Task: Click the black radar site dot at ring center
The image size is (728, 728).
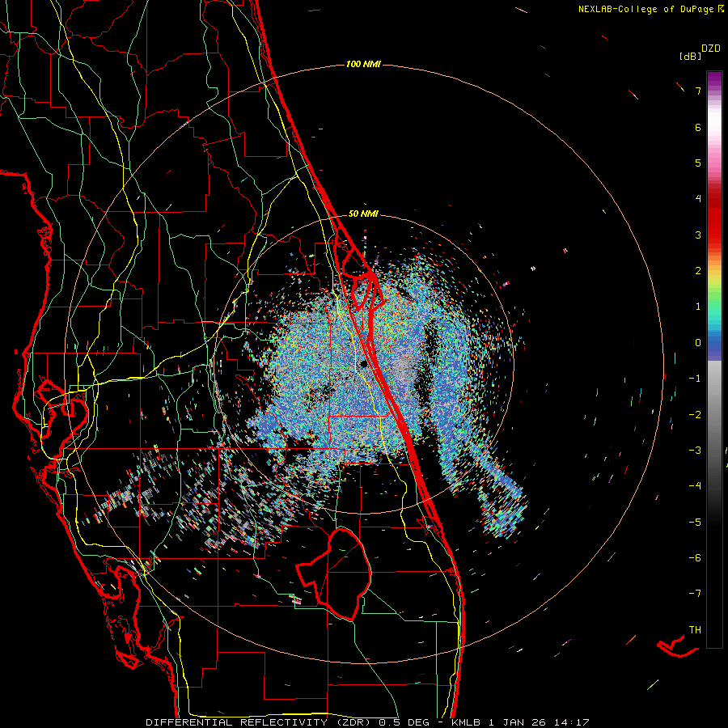Action: click(x=363, y=364)
